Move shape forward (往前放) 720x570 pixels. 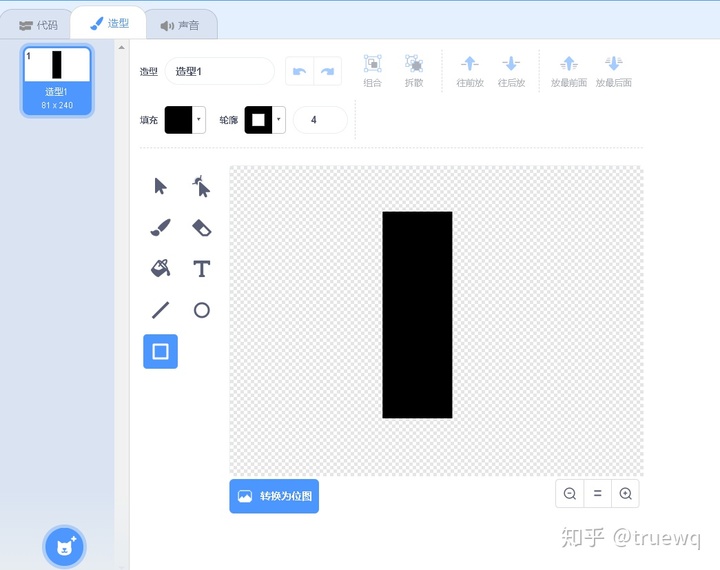point(470,71)
